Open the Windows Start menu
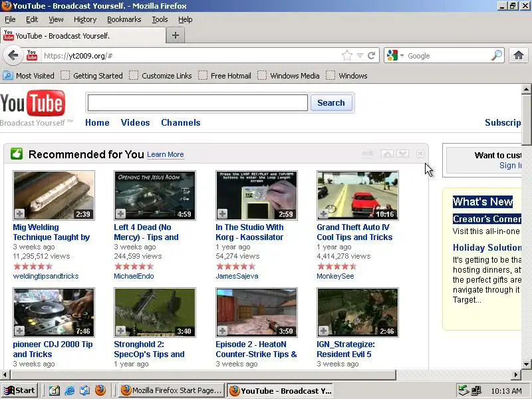532x399 pixels. point(20,390)
